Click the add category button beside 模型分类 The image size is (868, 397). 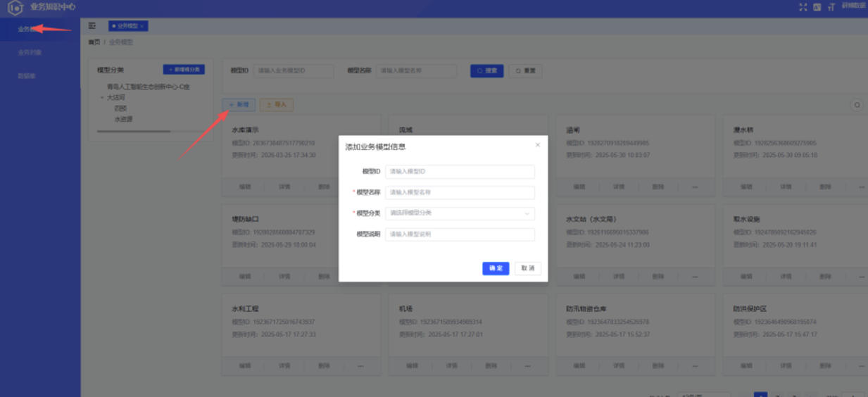click(x=184, y=70)
